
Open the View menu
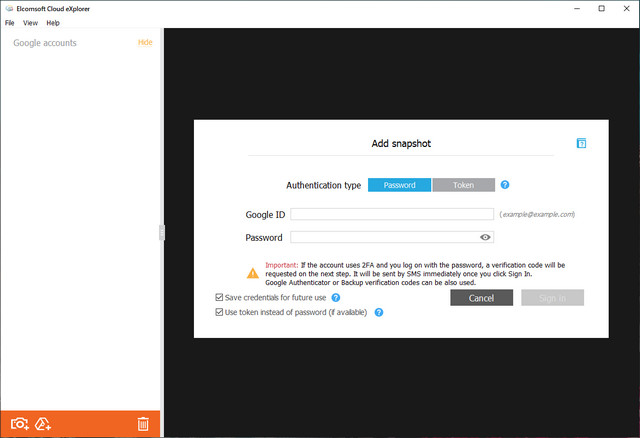(30, 23)
